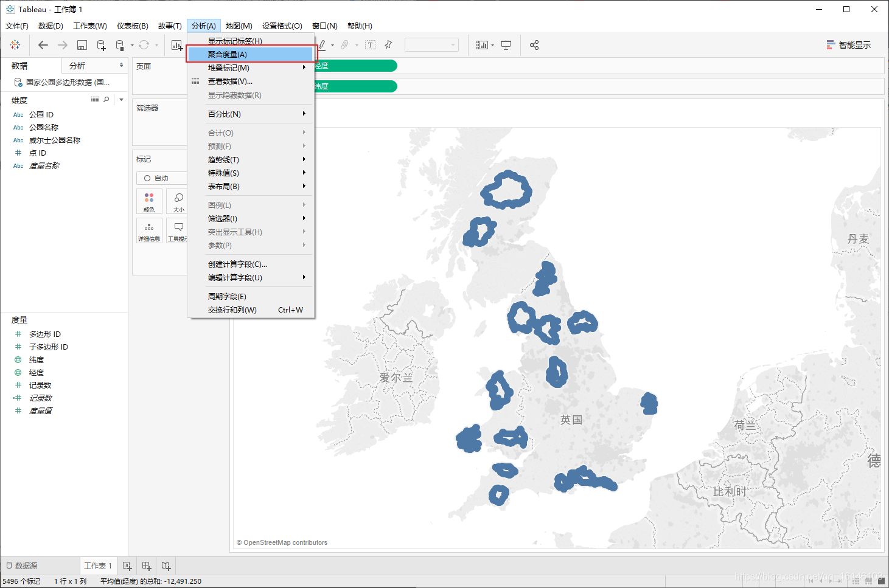Open the 数据(D) menu
889x588 pixels.
click(x=51, y=26)
